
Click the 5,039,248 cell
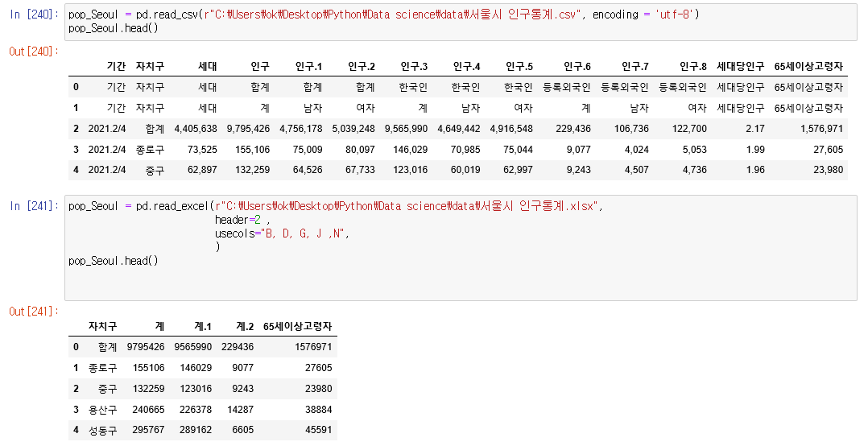[353, 129]
